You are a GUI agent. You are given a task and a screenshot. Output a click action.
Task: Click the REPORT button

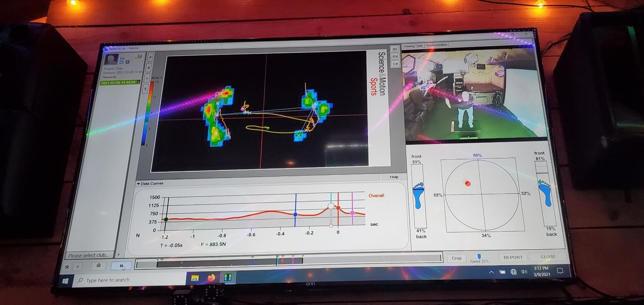tap(513, 257)
